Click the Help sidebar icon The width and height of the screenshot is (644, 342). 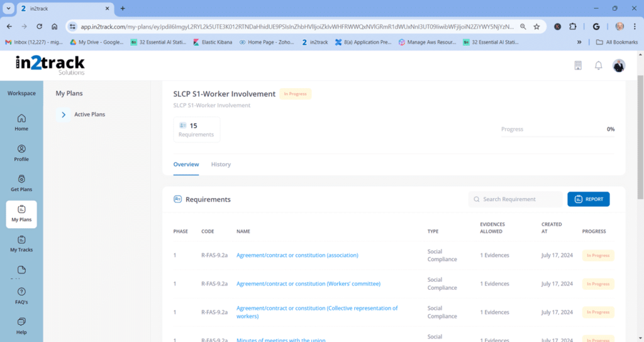coord(21,325)
